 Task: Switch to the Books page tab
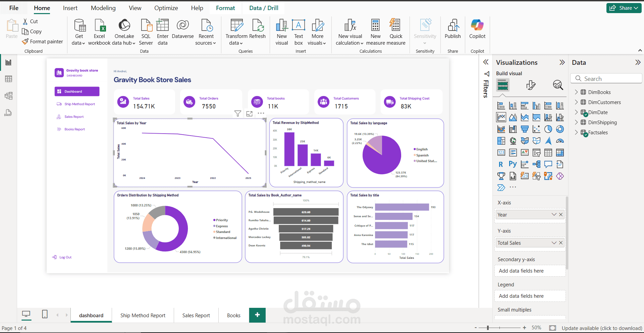234,315
